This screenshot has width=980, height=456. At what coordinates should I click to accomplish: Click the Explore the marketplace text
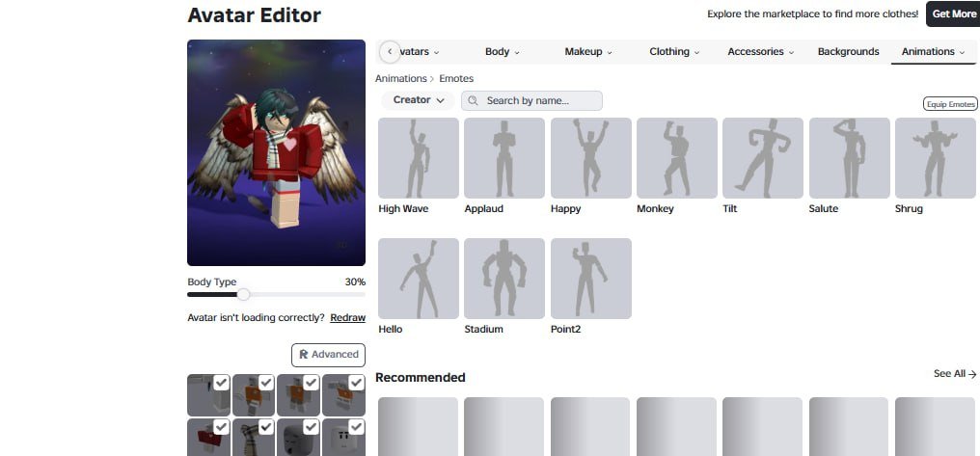pyautogui.click(x=812, y=13)
